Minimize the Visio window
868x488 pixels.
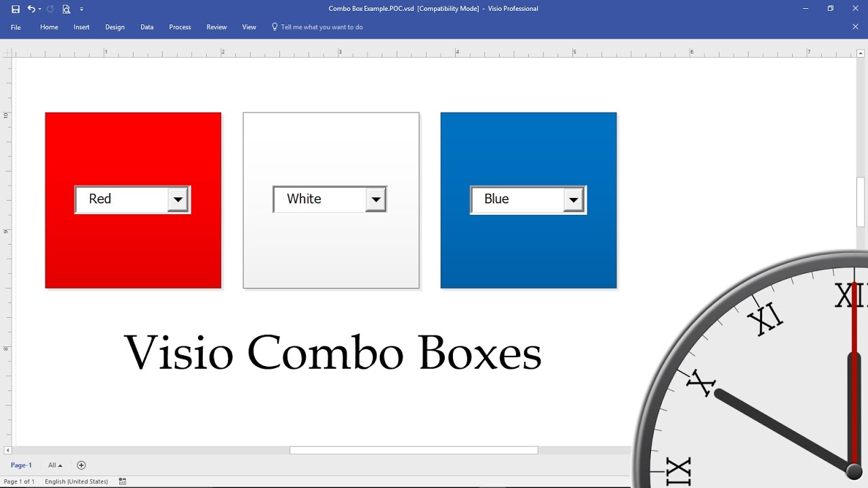coord(805,9)
